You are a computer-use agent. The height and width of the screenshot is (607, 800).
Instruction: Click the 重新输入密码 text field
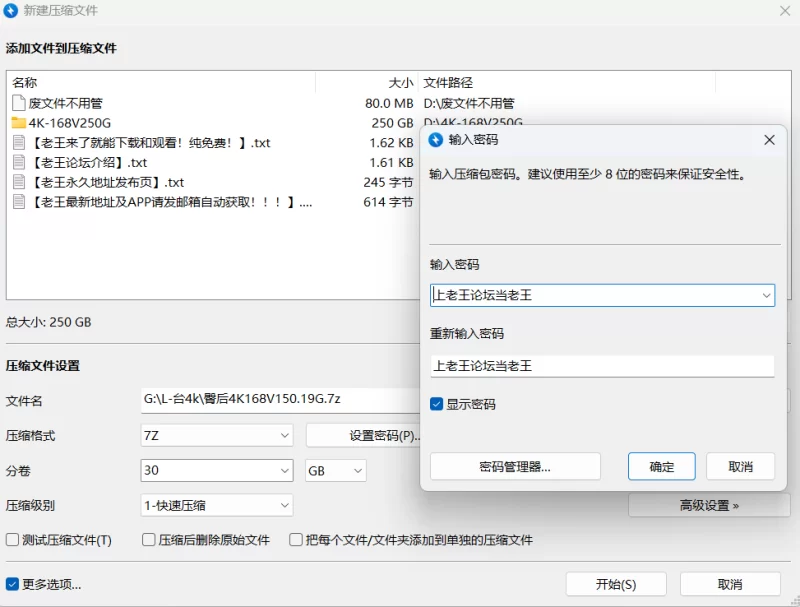[x=602, y=366]
